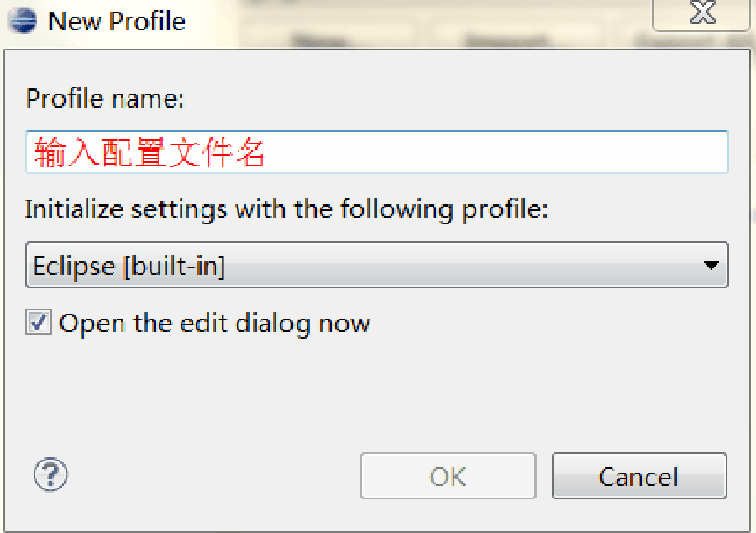Cancel the new profile creation

[x=639, y=476]
